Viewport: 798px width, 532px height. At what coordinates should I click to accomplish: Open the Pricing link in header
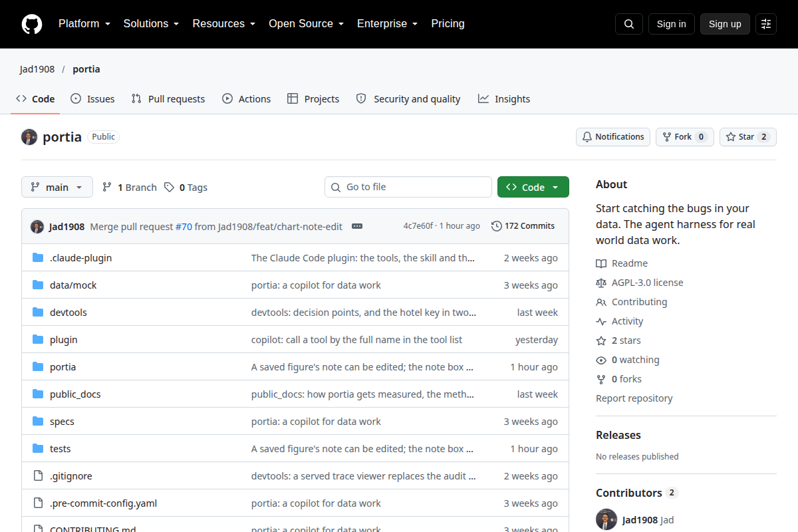click(448, 24)
